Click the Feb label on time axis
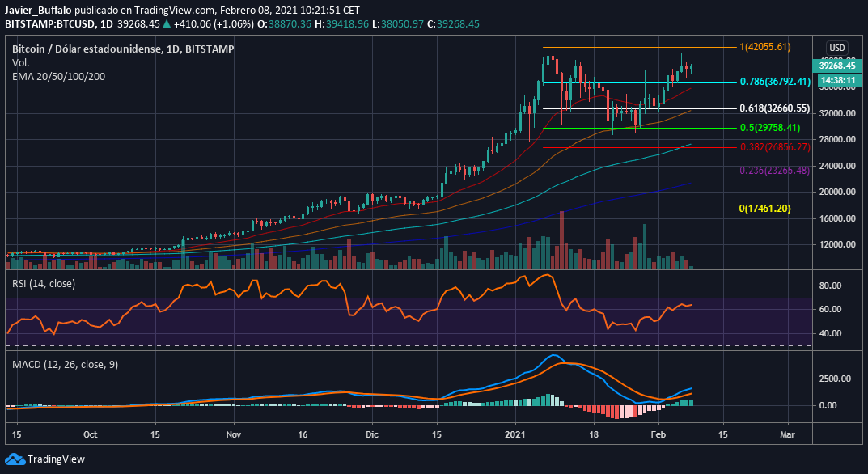Viewport: 868px width, 474px height. (x=658, y=434)
